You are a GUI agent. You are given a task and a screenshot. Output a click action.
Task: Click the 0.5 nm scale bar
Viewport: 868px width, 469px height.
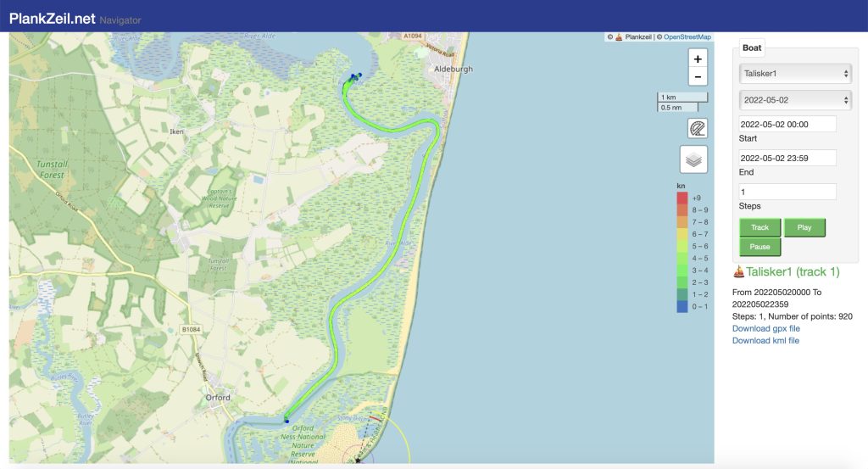click(677, 108)
